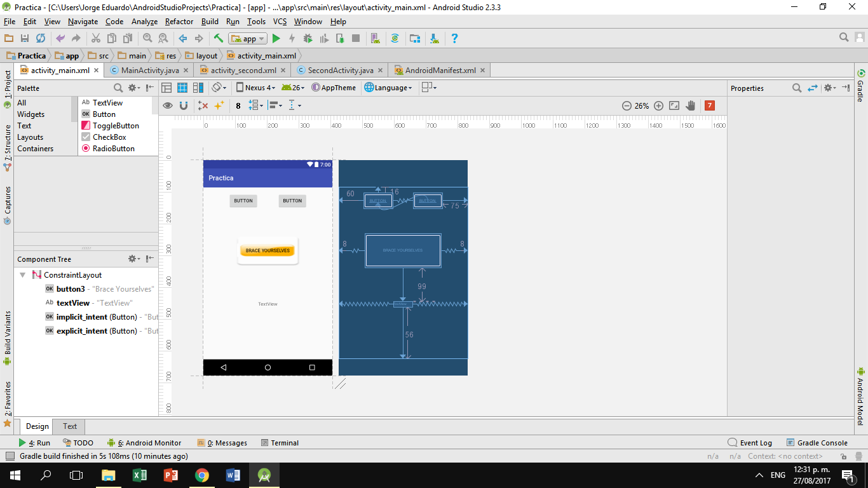Click the Help question mark icon
Image resolution: width=868 pixels, height=488 pixels.
[x=454, y=39]
